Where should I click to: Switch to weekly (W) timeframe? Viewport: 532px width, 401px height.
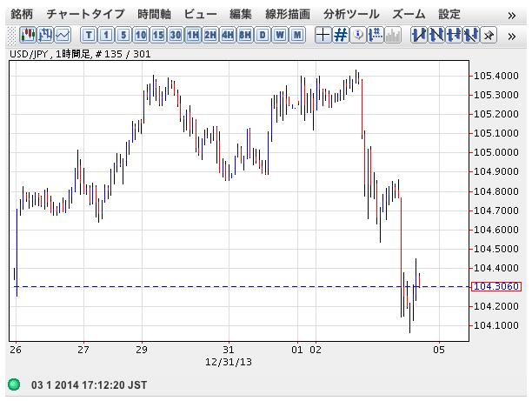(x=280, y=35)
